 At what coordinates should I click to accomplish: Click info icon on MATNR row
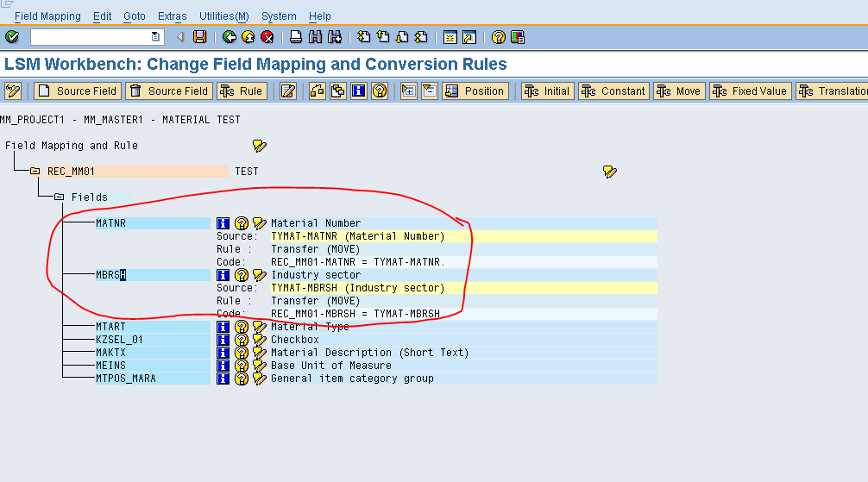tap(223, 223)
